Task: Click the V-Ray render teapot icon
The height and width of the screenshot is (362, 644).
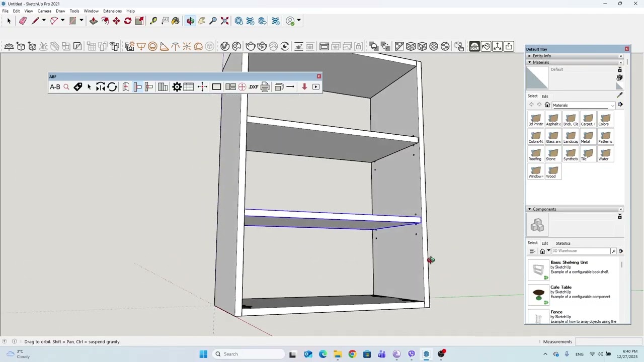Action: tap(251, 46)
